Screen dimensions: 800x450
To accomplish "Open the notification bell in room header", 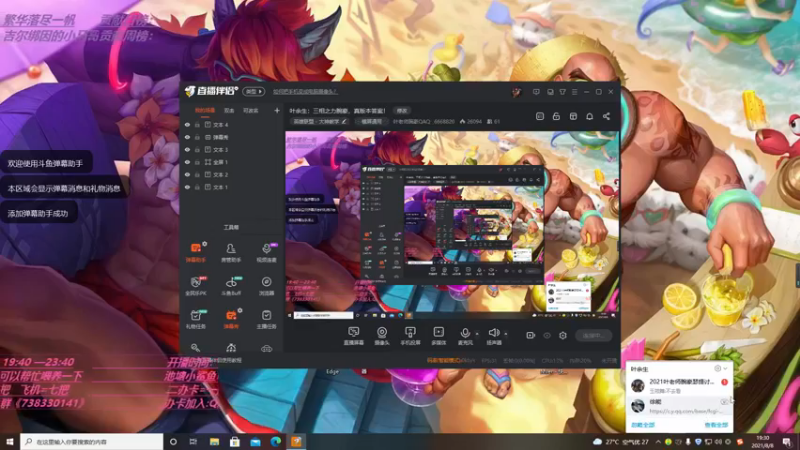I will click(x=590, y=116).
